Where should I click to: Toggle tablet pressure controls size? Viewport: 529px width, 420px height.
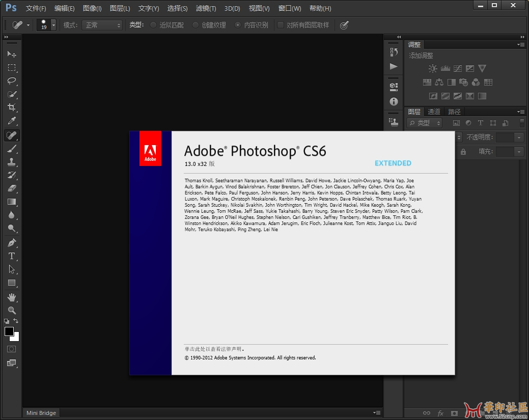344,25
